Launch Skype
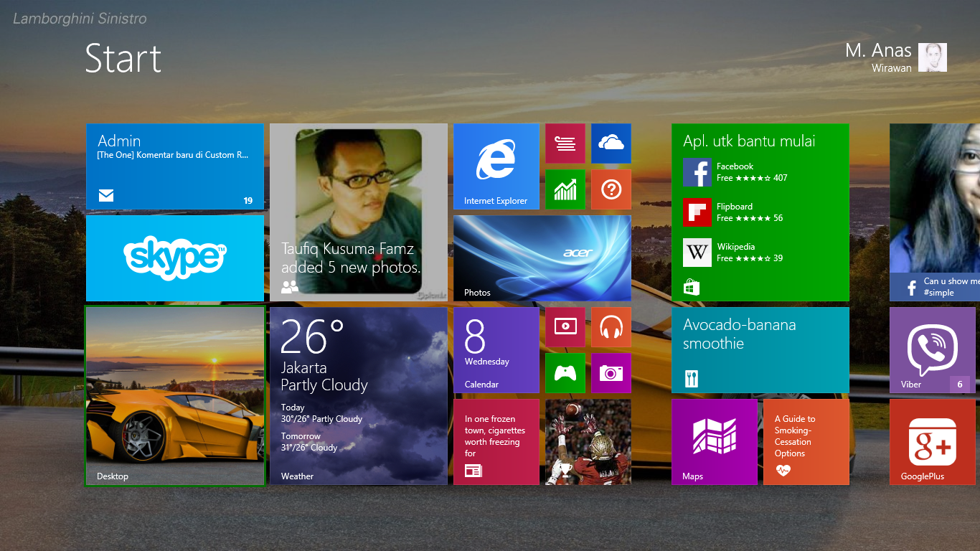The image size is (980, 551). (174, 258)
